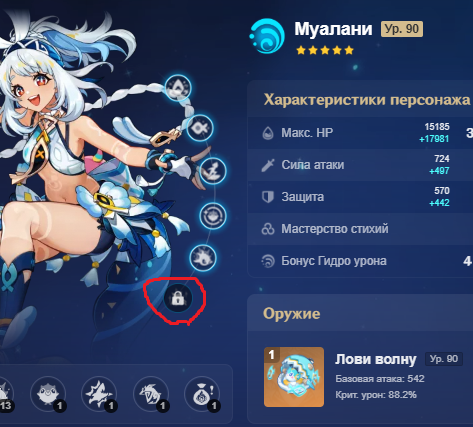Open the Лови волну weapon thumbnail
The width and height of the screenshot is (473, 427).
pyautogui.click(x=294, y=377)
